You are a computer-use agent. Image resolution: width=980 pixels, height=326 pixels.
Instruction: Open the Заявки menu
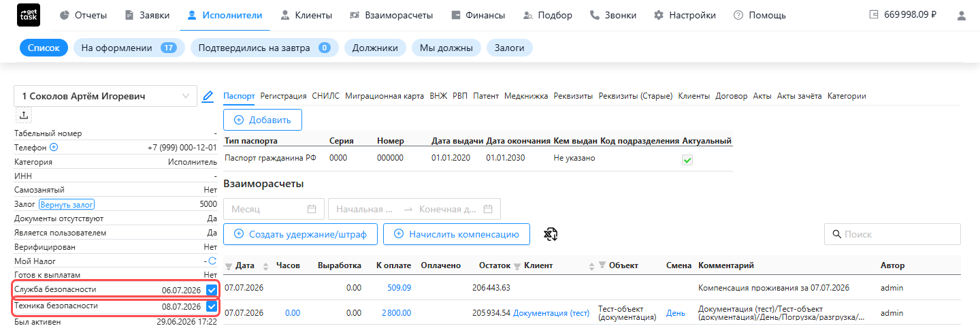coord(147,15)
